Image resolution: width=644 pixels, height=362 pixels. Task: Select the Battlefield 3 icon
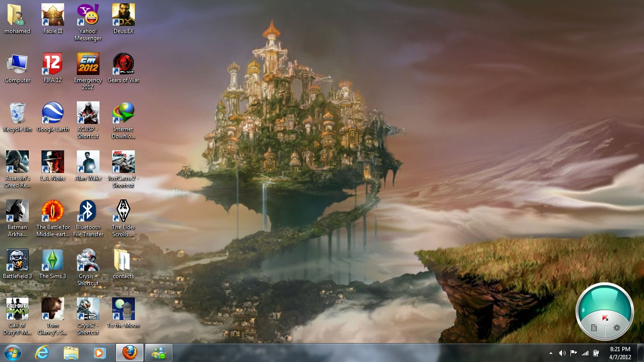(17, 264)
